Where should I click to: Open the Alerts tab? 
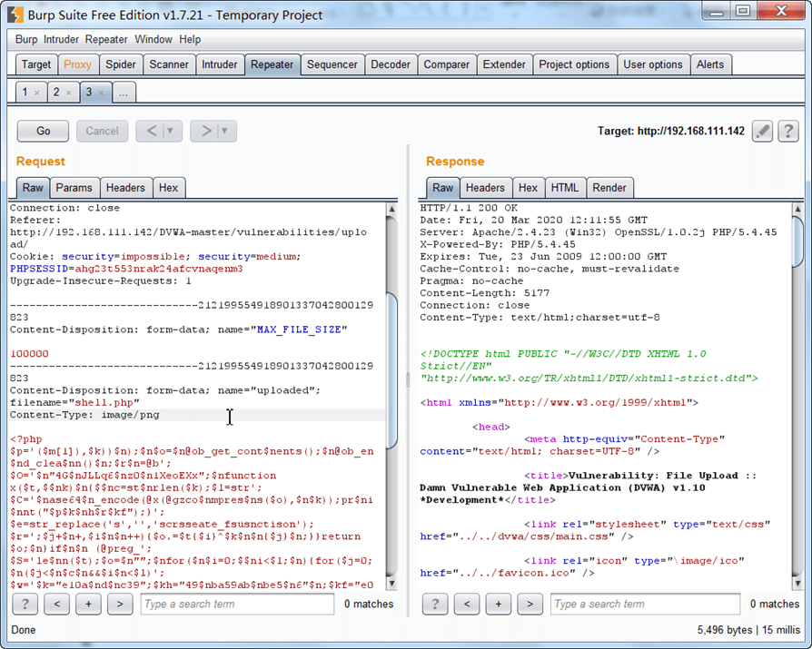[x=710, y=64]
